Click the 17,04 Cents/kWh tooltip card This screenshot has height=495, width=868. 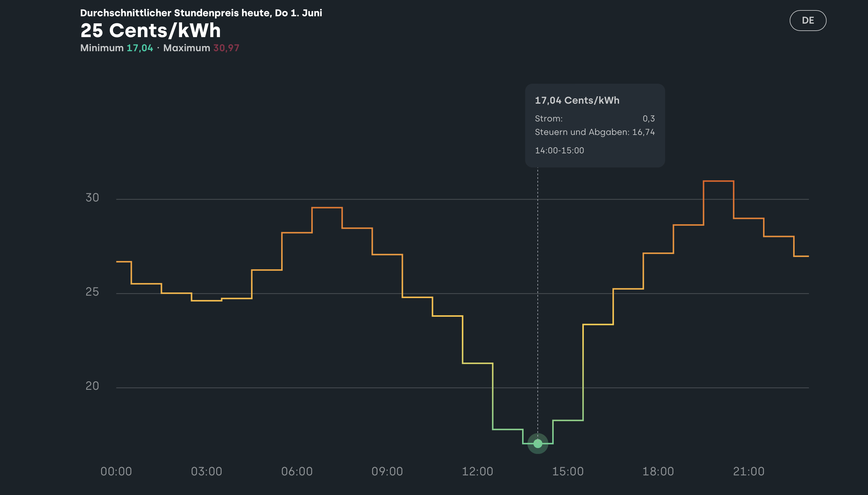point(595,125)
